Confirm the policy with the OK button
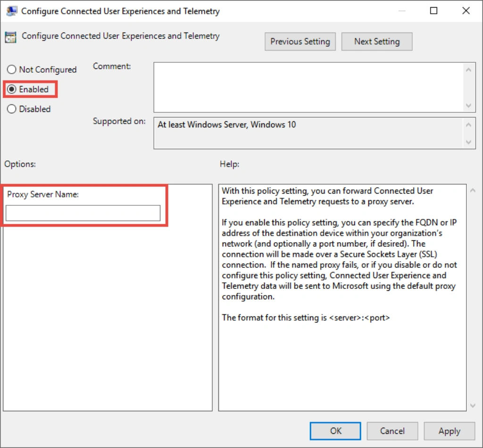Viewport: 483px width, 448px height. (335, 431)
